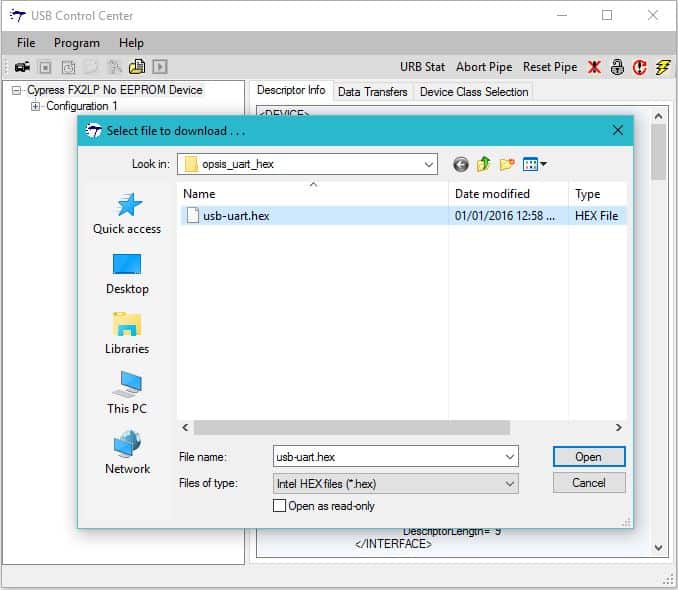Open the Program menu

pyautogui.click(x=77, y=43)
